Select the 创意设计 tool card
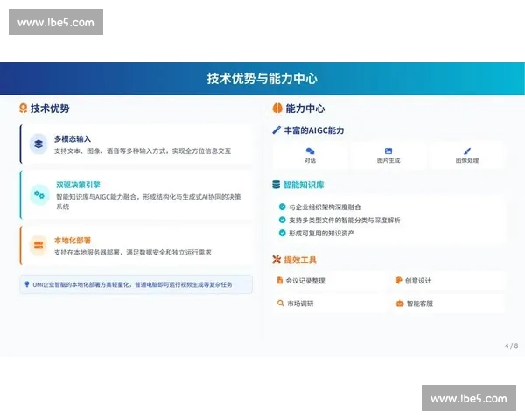This screenshot has height=420, width=525. [447, 281]
